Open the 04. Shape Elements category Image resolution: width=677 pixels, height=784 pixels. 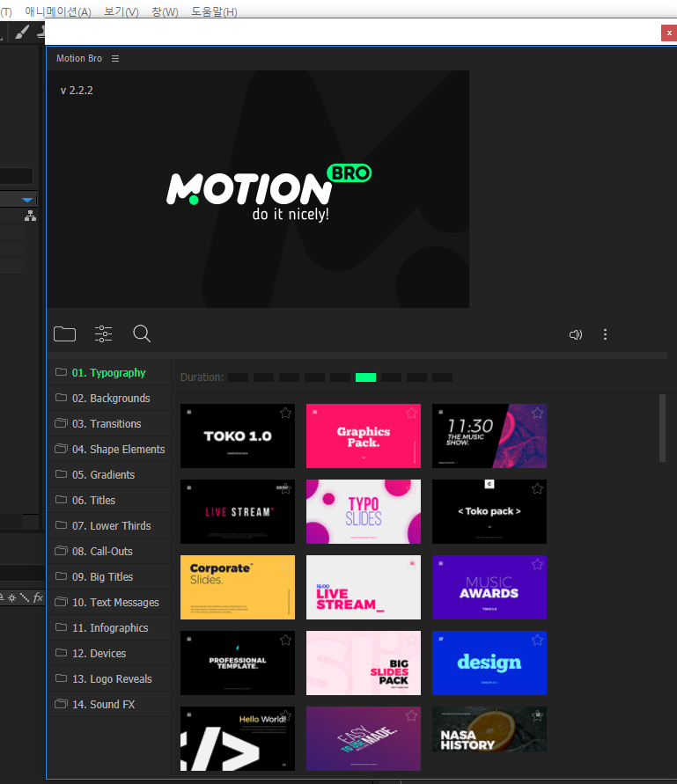coord(108,449)
